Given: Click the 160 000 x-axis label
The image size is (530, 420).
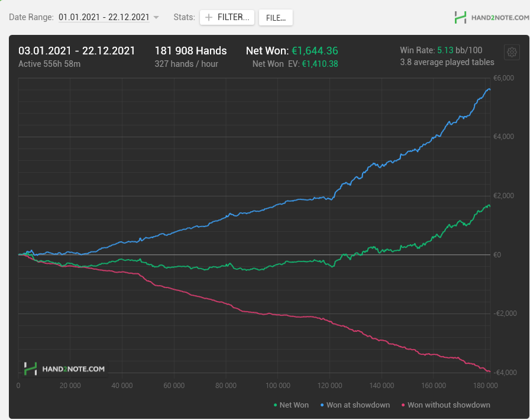Looking at the screenshot, I should 434,386.
